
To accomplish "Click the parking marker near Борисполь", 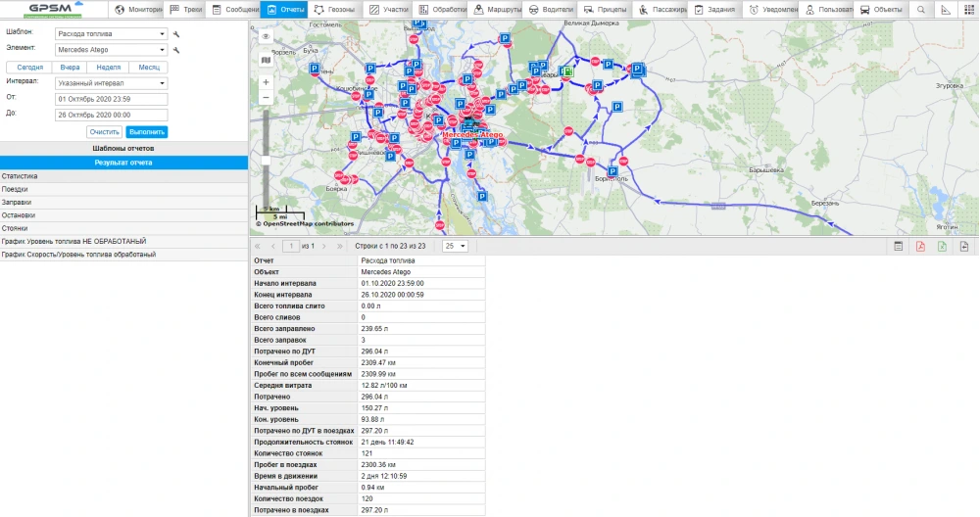I will 612,171.
